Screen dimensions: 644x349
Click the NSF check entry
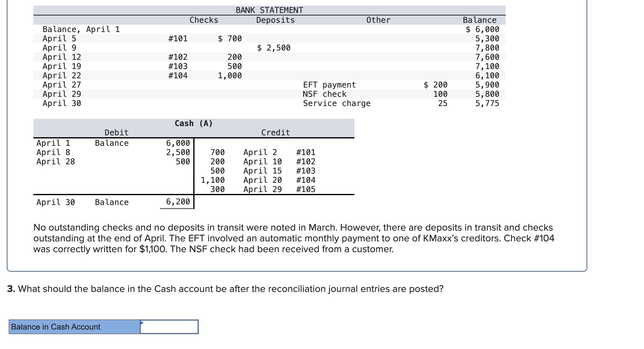pyautogui.click(x=324, y=94)
